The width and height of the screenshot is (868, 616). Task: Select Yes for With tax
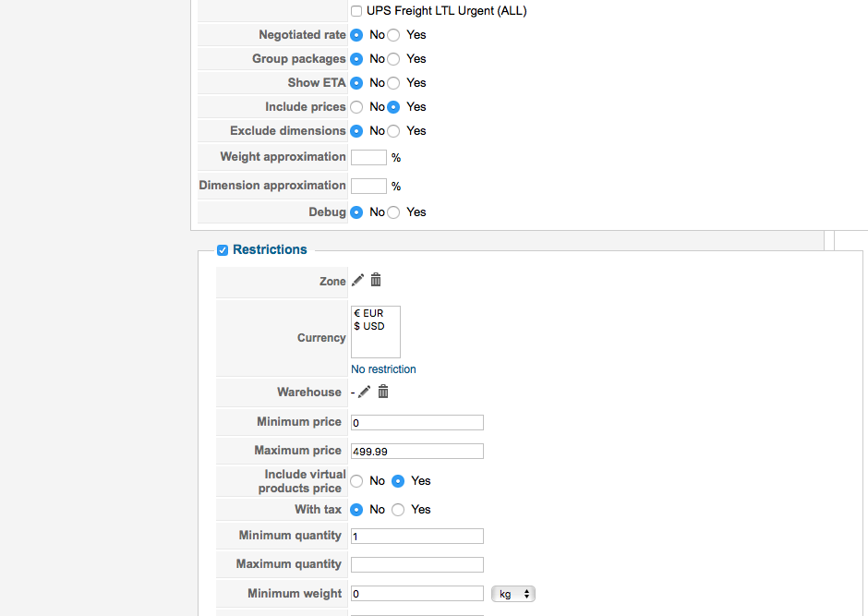pyautogui.click(x=399, y=510)
